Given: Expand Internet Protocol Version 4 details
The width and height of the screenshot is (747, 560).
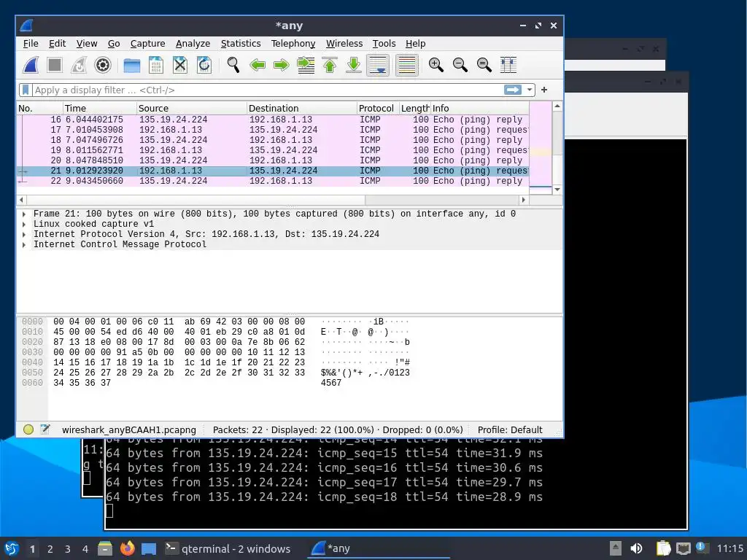Looking at the screenshot, I should 24,234.
